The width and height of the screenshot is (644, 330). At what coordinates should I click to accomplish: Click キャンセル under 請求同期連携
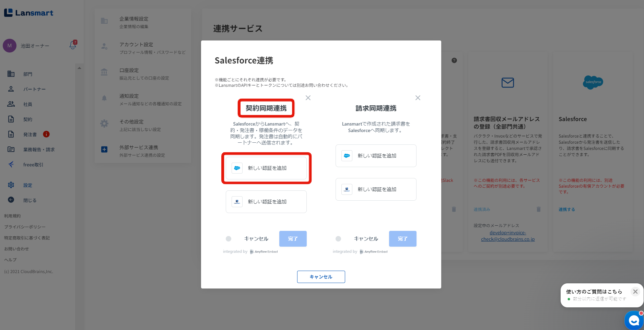(x=366, y=239)
